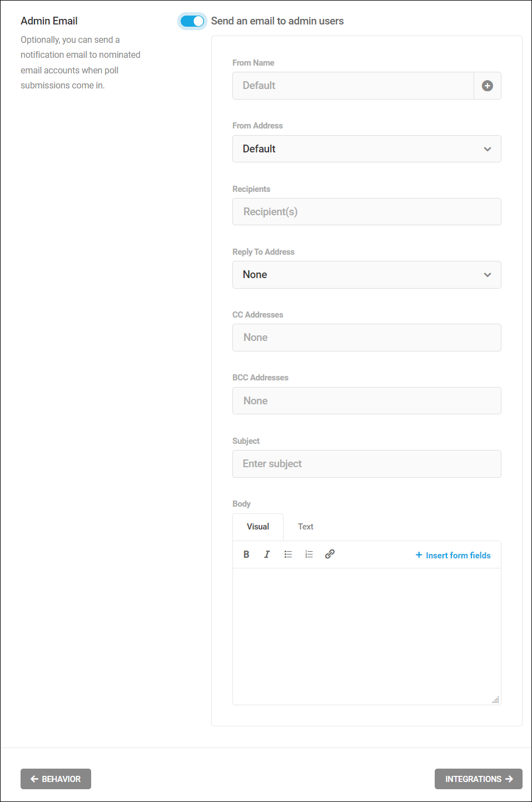This screenshot has width=532, height=802.
Task: Proceed to Integrations step
Action: click(x=479, y=779)
